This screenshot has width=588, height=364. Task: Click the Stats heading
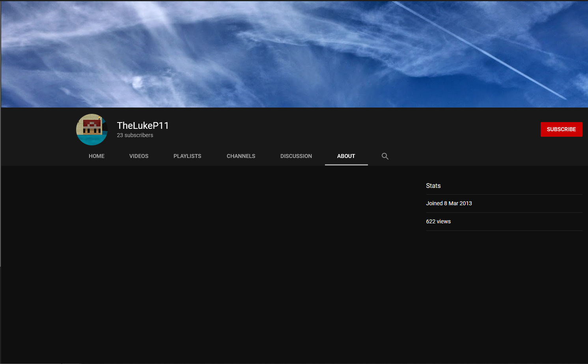[433, 186]
